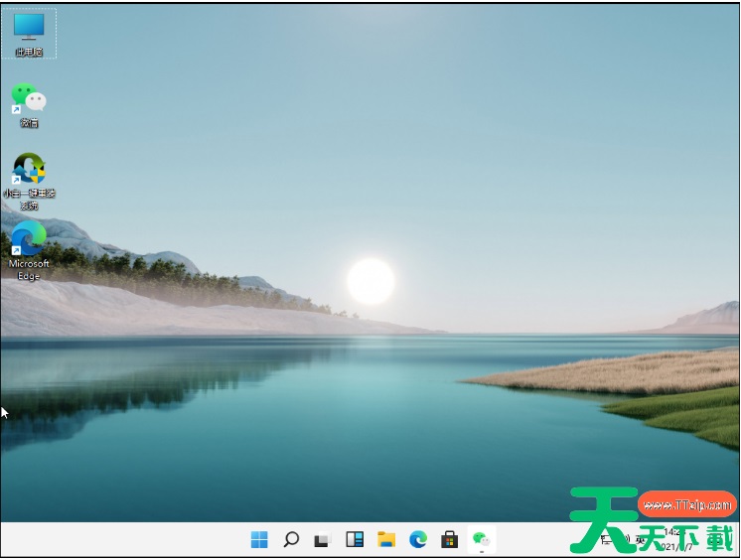Open Task View on the taskbar
This screenshot has width=741, height=560.
[x=323, y=539]
